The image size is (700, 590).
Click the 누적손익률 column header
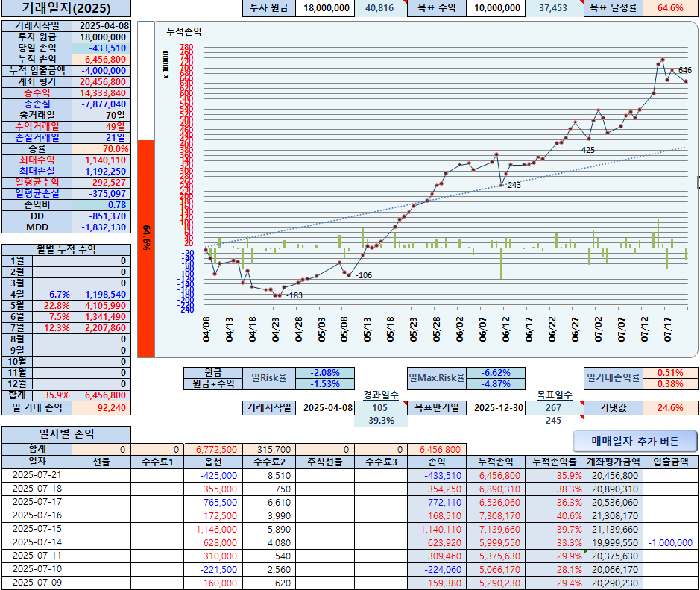[x=555, y=462]
